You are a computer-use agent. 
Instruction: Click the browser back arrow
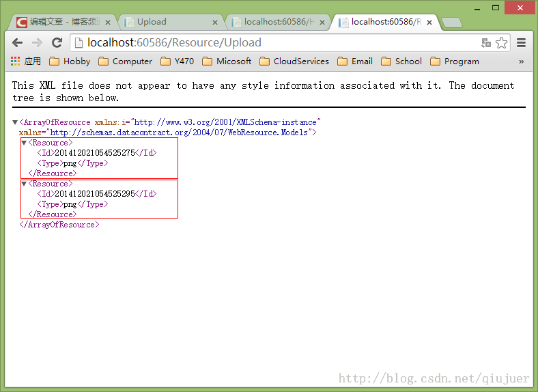point(17,42)
